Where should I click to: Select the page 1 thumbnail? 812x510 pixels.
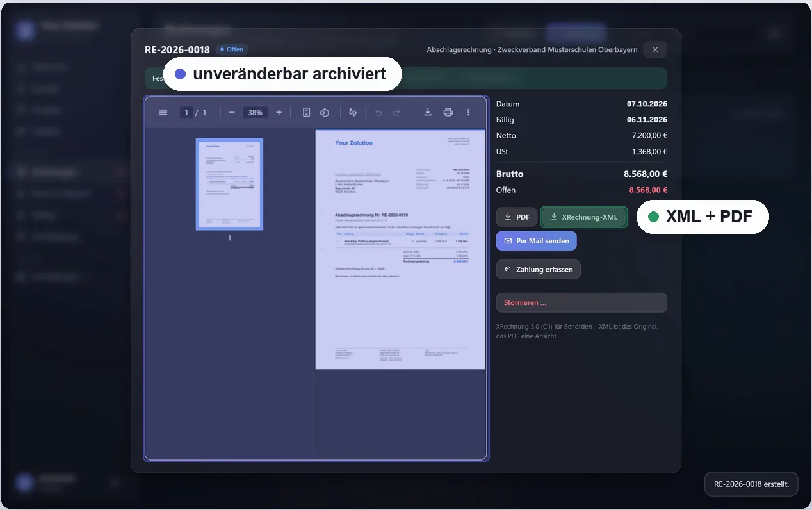tap(229, 184)
